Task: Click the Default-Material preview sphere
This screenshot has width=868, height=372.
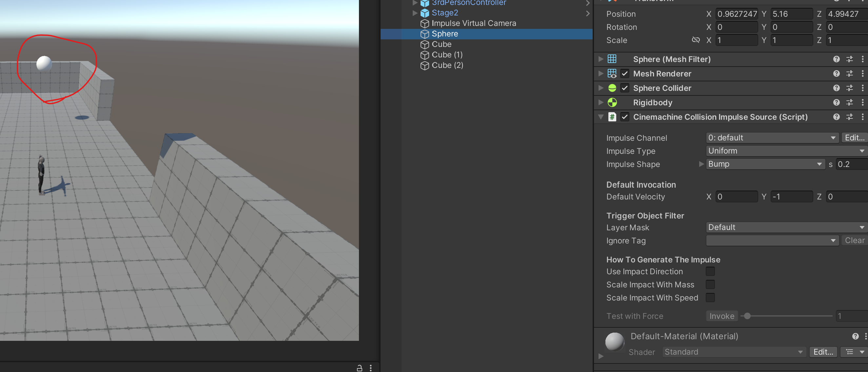Action: [615, 341]
